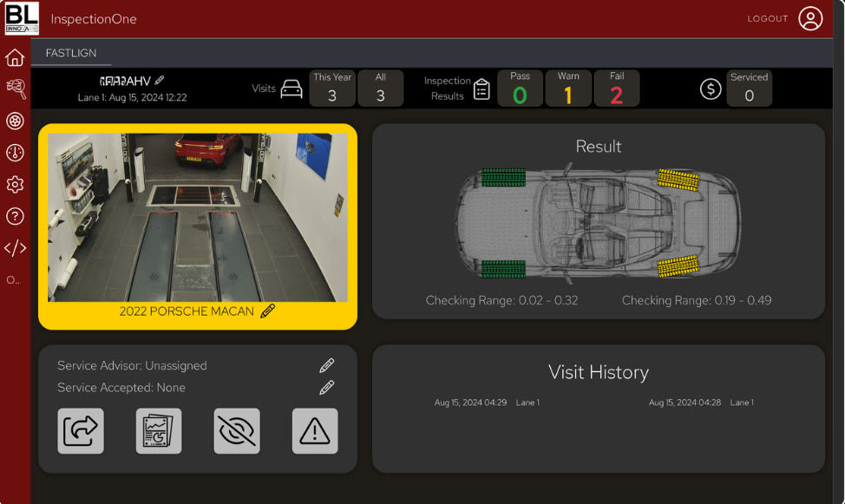Click Lane 1: Aug 15, 2024 12:22 text
This screenshot has height=504, width=845.
pyautogui.click(x=132, y=97)
